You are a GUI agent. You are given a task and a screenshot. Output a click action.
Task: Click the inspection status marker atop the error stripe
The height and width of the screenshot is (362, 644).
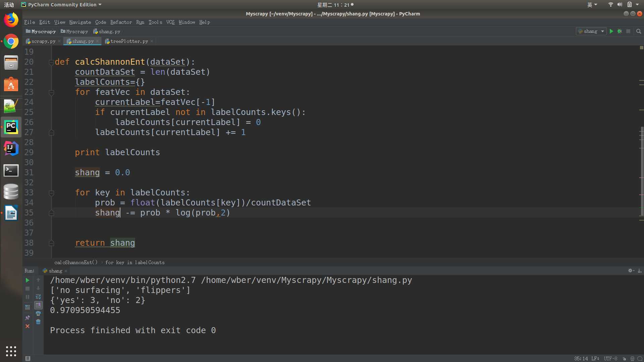point(641,48)
